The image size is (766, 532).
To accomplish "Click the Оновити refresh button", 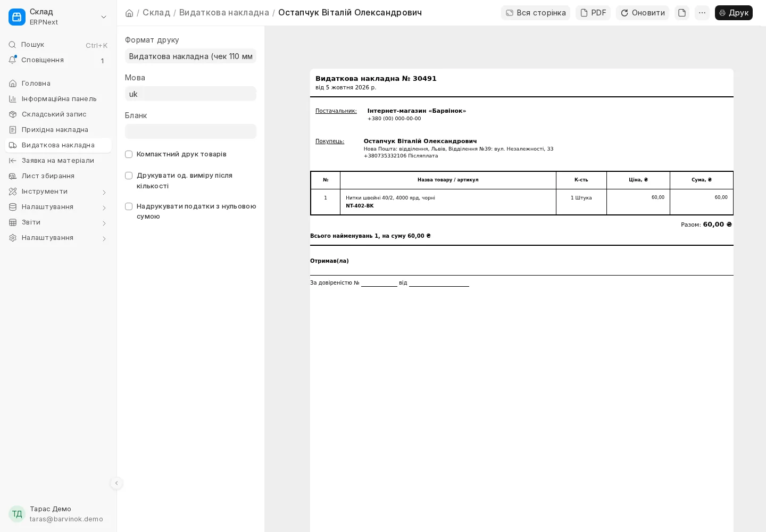I will coord(643,13).
